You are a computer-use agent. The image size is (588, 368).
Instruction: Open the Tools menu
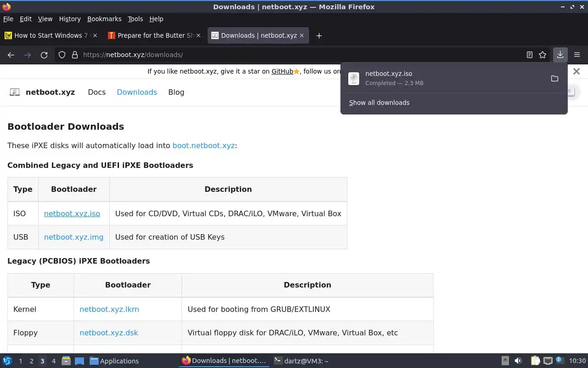pos(136,19)
